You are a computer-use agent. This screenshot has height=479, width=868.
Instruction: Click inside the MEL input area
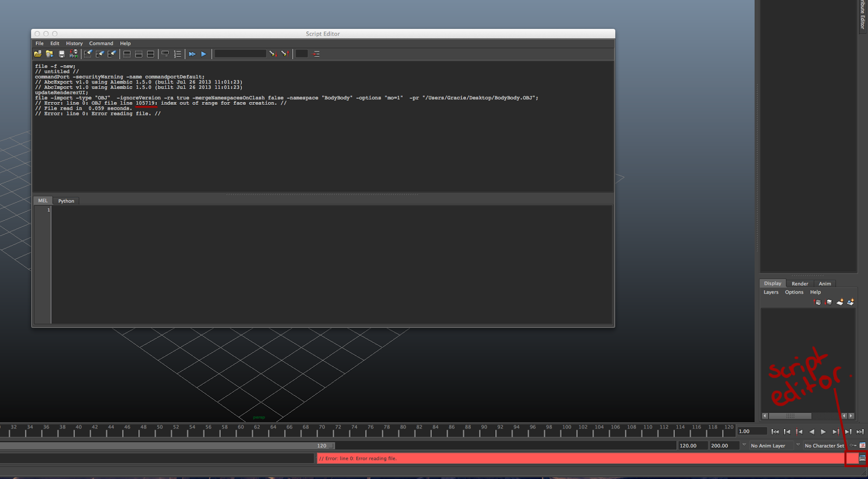click(x=331, y=264)
